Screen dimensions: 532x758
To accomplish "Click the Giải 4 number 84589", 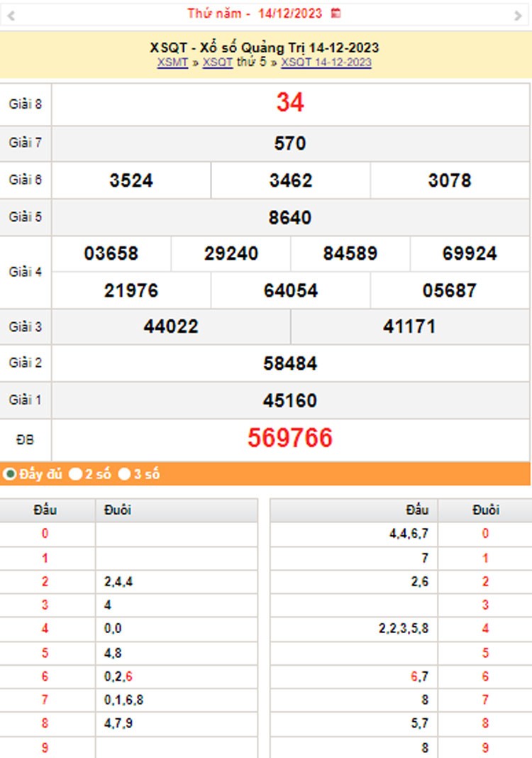I will tap(350, 253).
